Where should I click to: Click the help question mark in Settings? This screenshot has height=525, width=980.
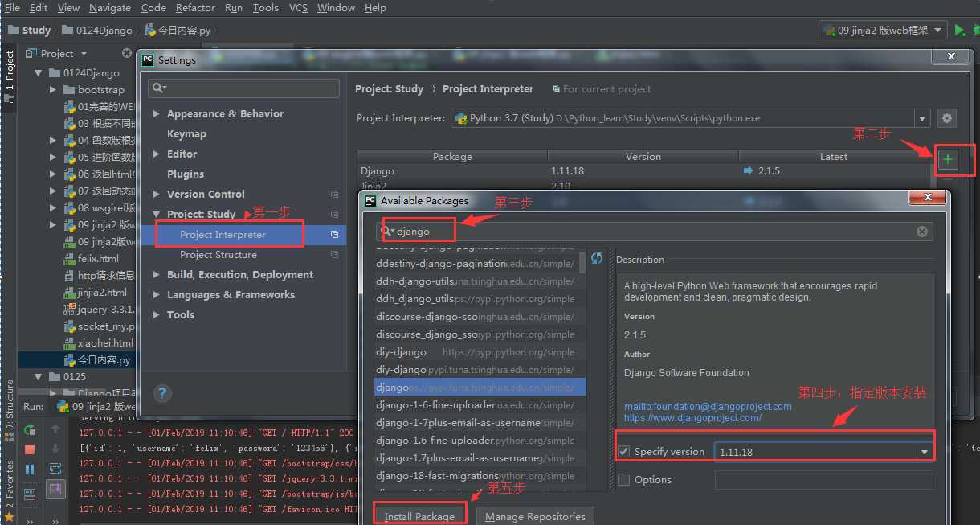[162, 393]
